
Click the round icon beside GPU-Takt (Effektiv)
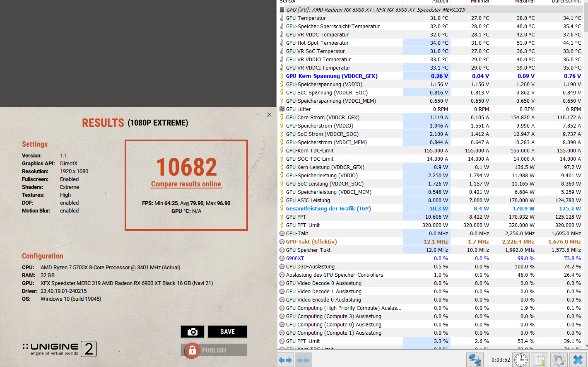click(282, 241)
